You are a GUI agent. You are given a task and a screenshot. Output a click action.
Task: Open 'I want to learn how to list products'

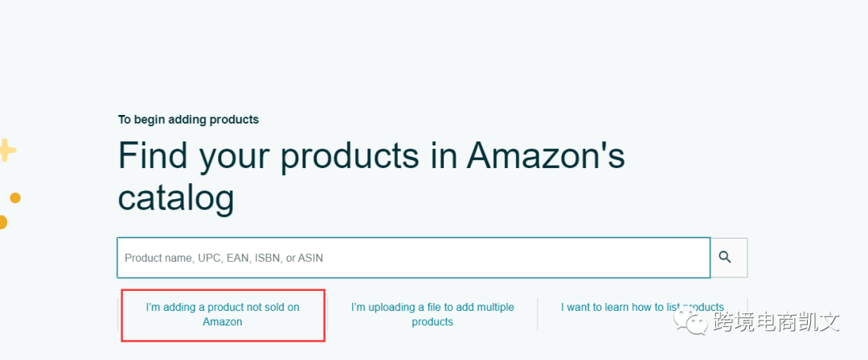[642, 308]
